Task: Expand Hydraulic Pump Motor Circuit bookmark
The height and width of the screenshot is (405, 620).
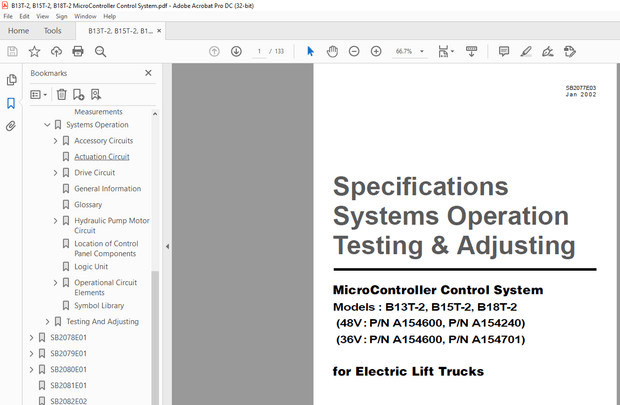Action: (55, 221)
